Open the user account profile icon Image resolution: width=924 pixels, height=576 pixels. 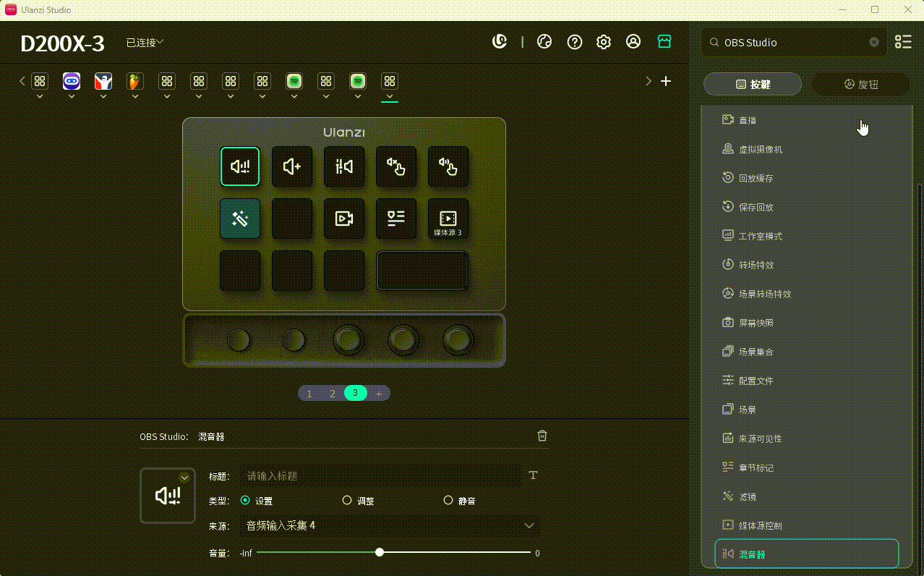point(633,42)
